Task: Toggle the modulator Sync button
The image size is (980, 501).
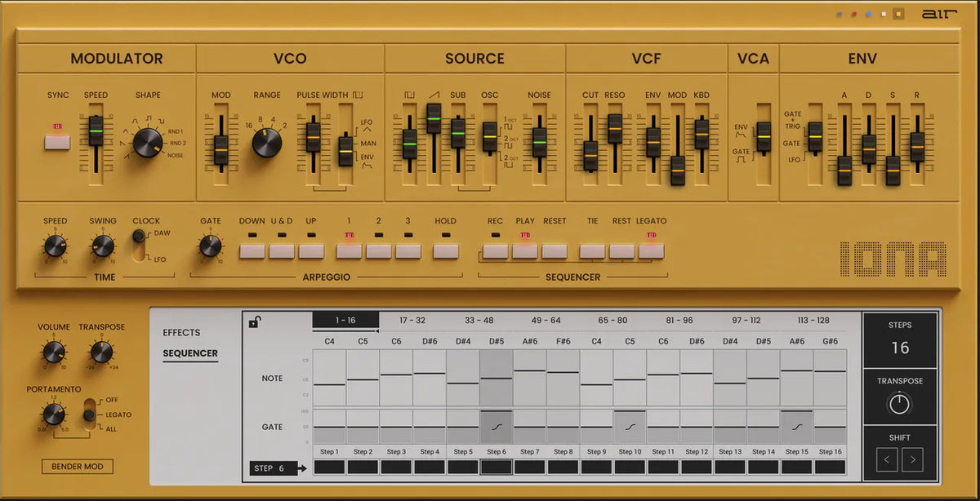Action: point(58,142)
